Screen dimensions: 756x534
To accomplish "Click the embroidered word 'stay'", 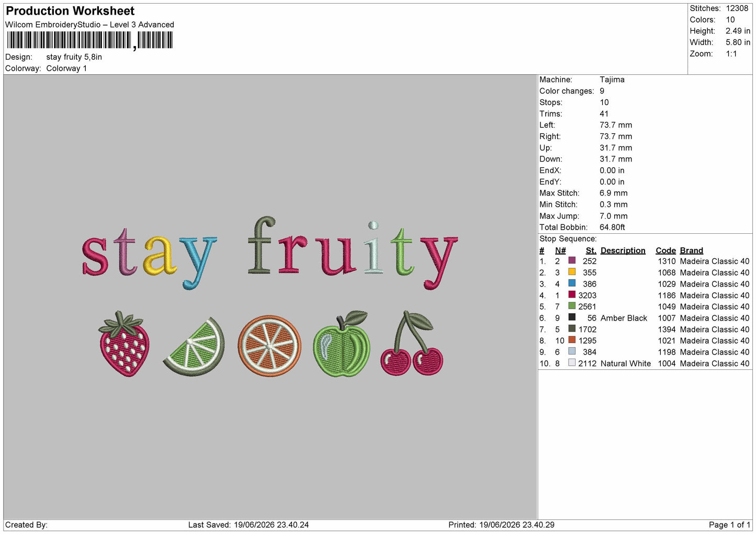I will 149,258.
